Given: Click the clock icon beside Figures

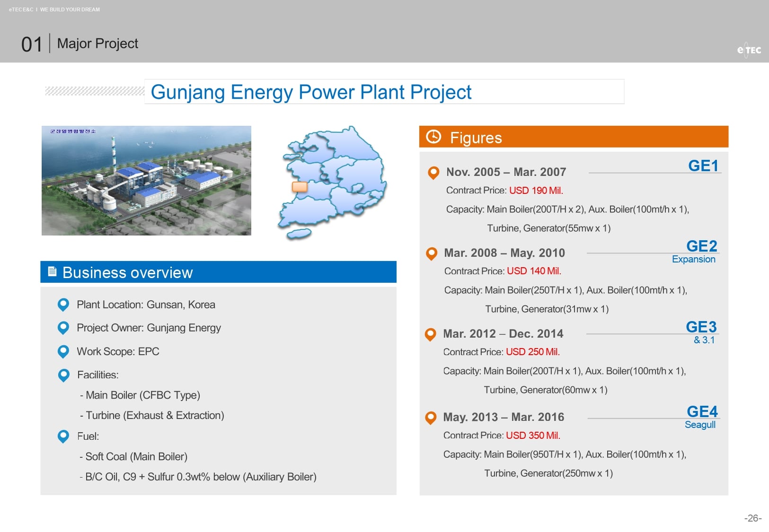Looking at the screenshot, I should click(x=433, y=137).
